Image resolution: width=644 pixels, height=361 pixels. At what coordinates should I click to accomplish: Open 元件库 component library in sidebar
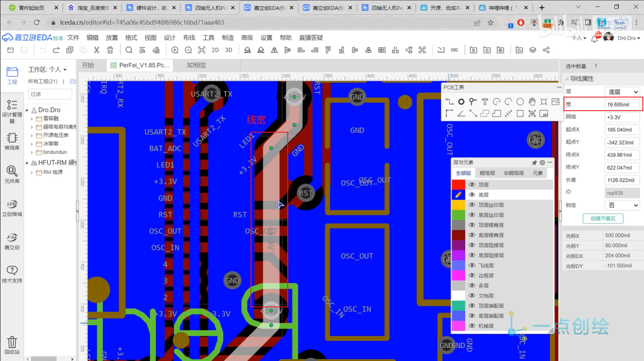(x=12, y=174)
